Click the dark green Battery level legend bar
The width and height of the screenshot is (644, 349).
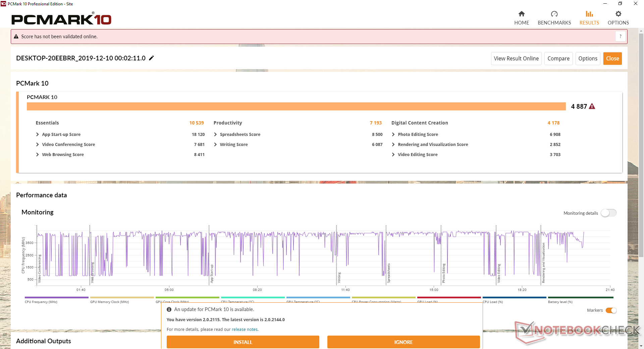[x=581, y=297]
